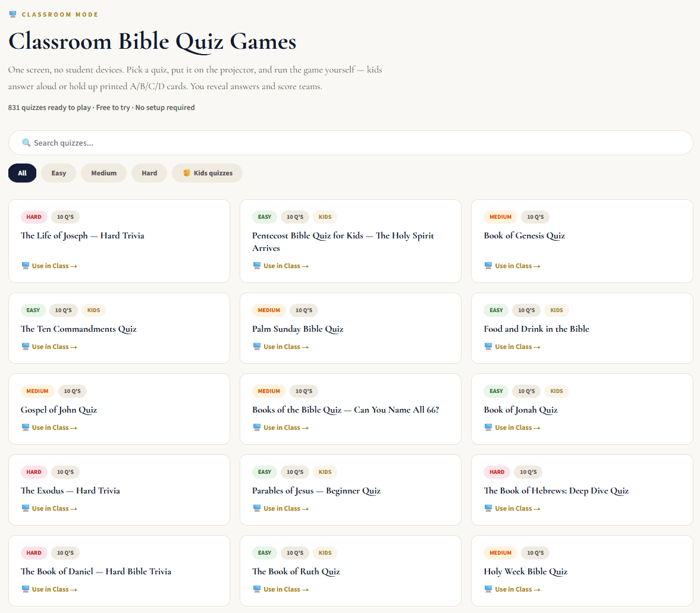Click monitor icon on Parables of Jesus card

point(257,508)
